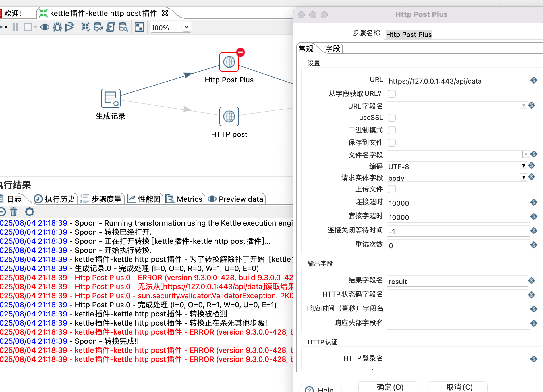
Task: Select the HTTP post step icon
Action: point(229,116)
